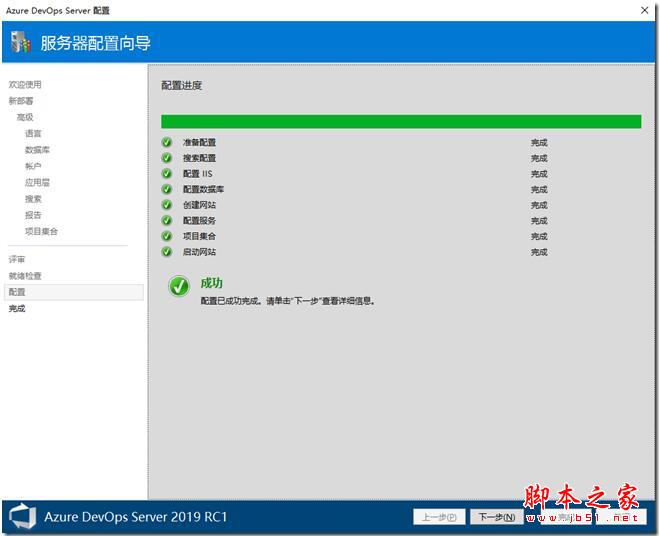This screenshot has width=660, height=536.
Task: Click the 配置数据库 step label
Action: (203, 189)
